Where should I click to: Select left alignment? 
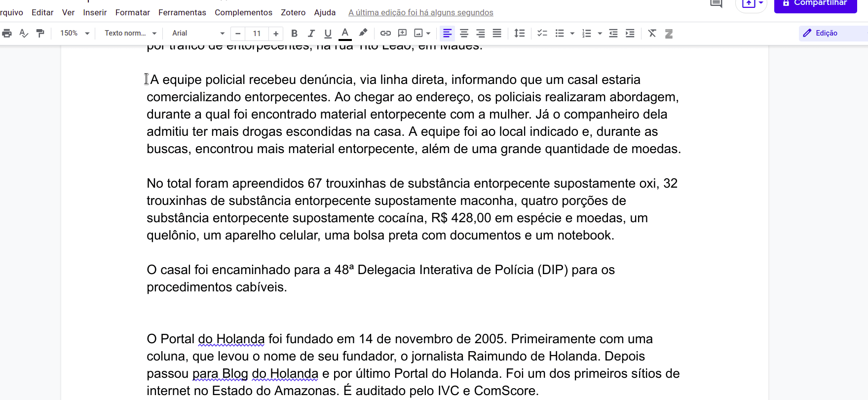447,33
